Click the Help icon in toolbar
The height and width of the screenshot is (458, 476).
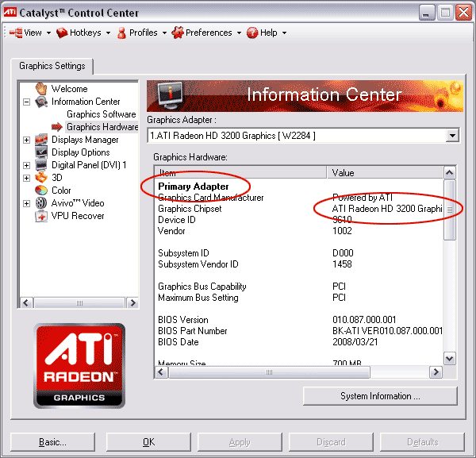pos(252,33)
